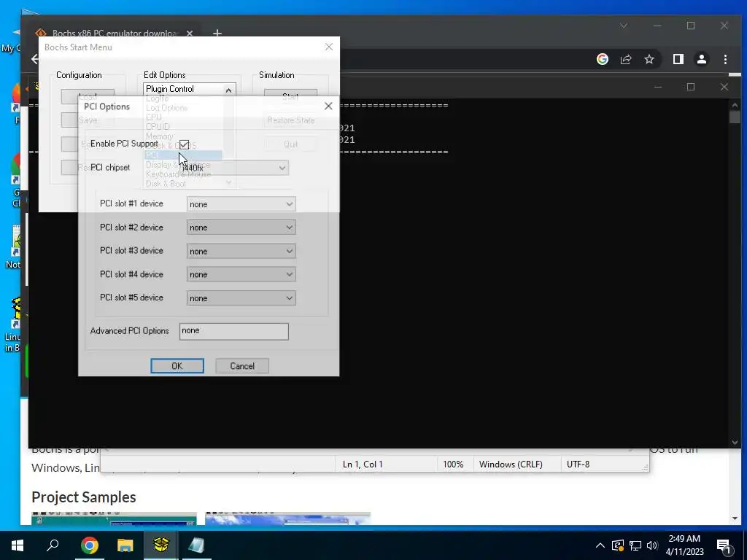The image size is (747, 560).
Task: Open a new Chrome tab
Action: [217, 33]
